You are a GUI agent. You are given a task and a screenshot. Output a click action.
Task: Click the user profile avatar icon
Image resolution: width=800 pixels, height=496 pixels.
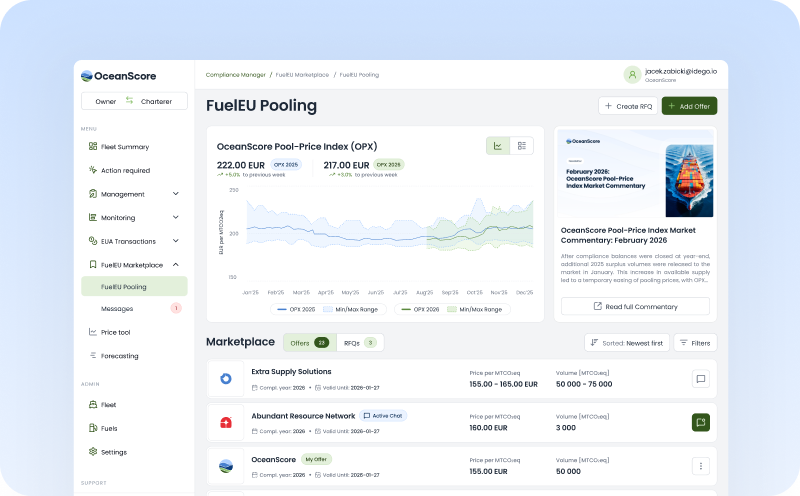(x=632, y=75)
